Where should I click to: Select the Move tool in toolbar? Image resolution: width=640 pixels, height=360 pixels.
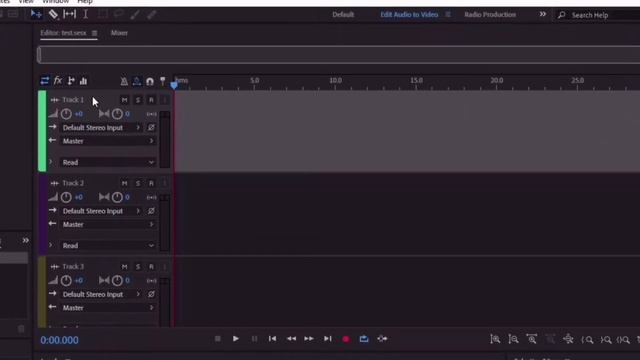[x=36, y=14]
